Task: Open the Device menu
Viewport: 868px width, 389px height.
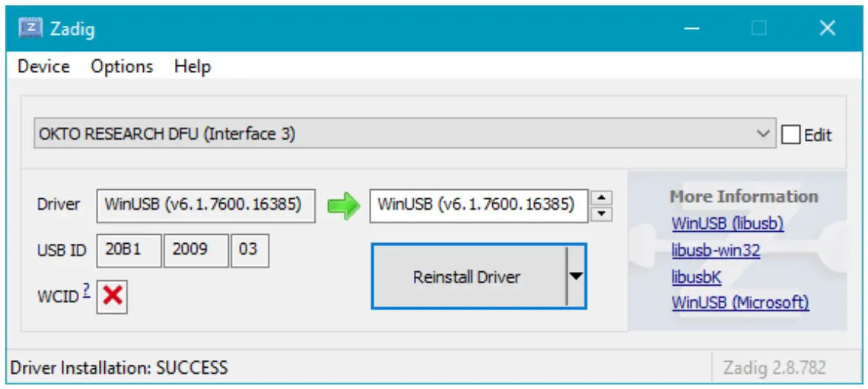Action: pyautogui.click(x=43, y=67)
